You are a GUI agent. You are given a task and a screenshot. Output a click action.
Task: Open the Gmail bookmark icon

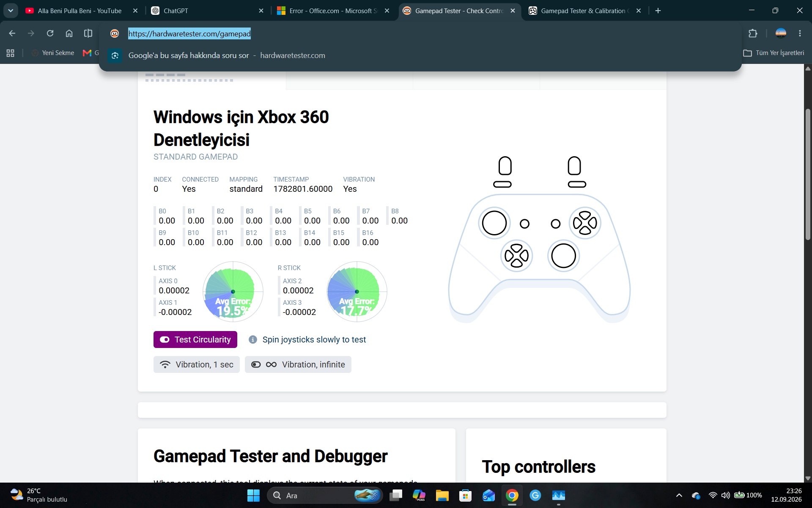click(x=87, y=53)
